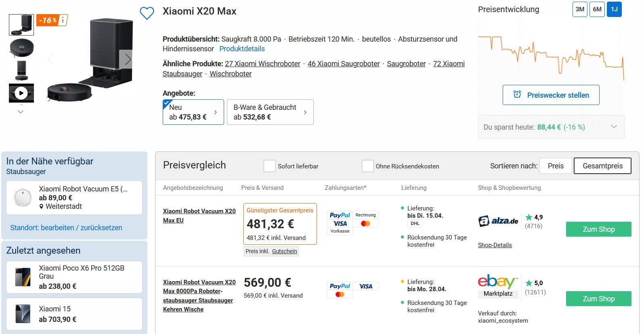
Task: Go to alza.de via Zum Shop
Action: [x=598, y=229]
